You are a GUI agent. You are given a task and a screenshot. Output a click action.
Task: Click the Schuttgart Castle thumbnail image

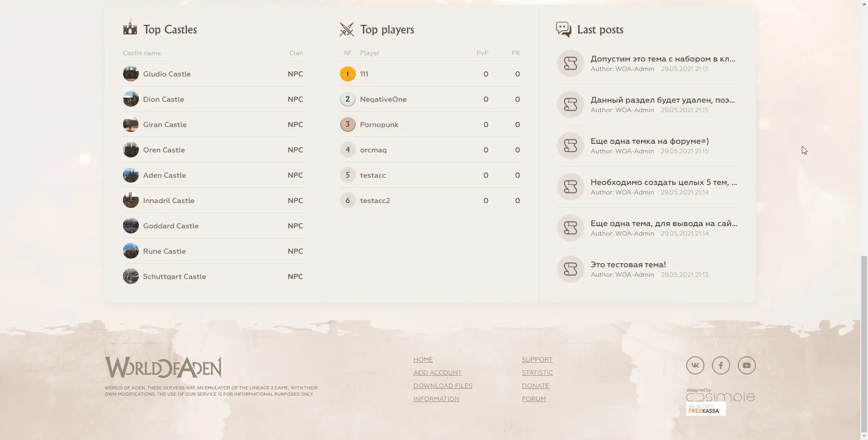(131, 276)
